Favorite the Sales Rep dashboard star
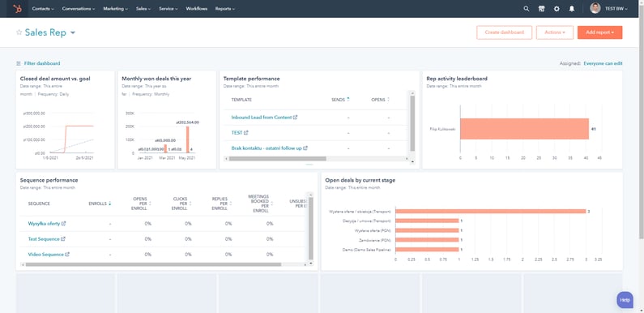644x313 pixels. pyautogui.click(x=19, y=32)
